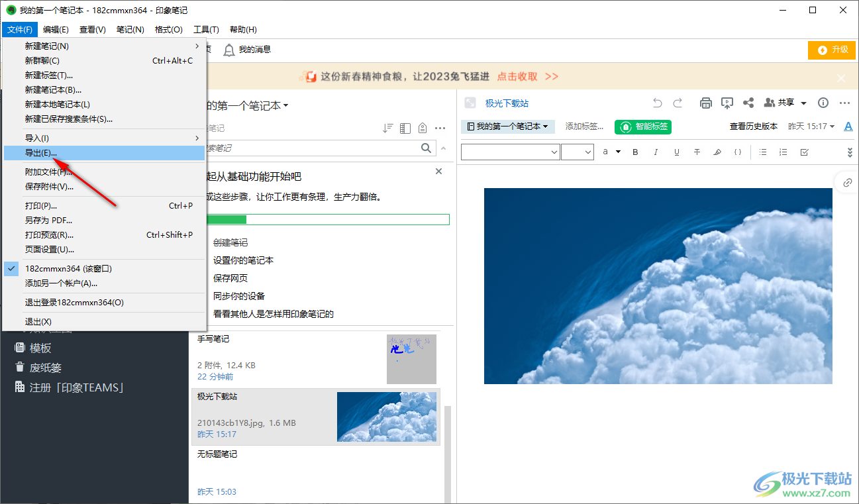
Task: Toggle underline formatting (U)
Action: [676, 152]
